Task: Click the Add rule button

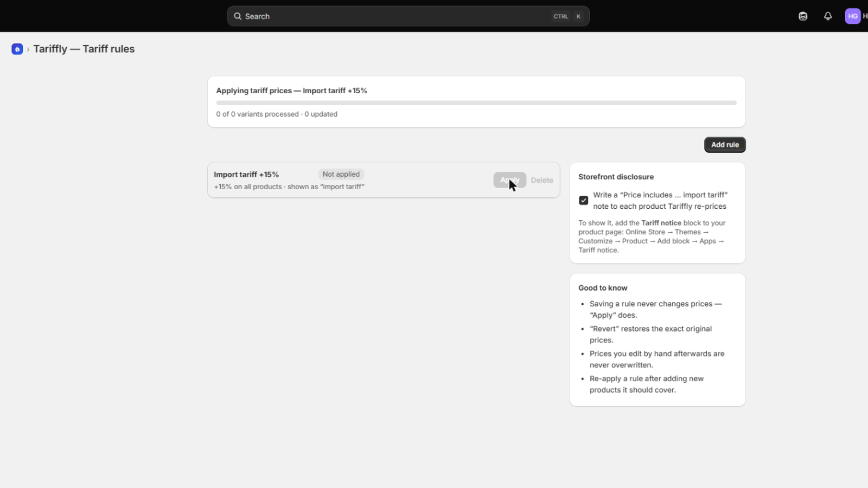Action: click(x=725, y=145)
